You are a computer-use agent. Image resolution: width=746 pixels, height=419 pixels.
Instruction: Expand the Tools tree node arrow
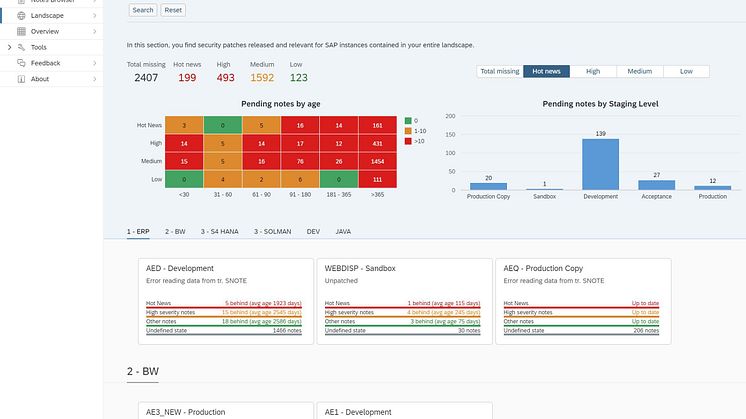9,47
